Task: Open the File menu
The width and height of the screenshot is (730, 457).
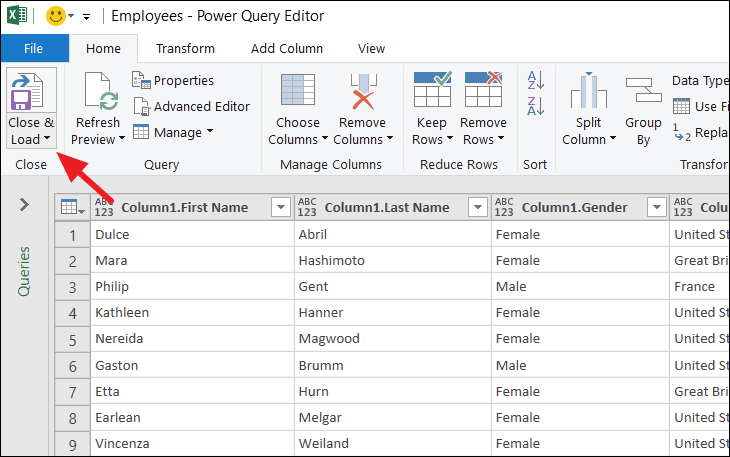Action: [x=33, y=48]
